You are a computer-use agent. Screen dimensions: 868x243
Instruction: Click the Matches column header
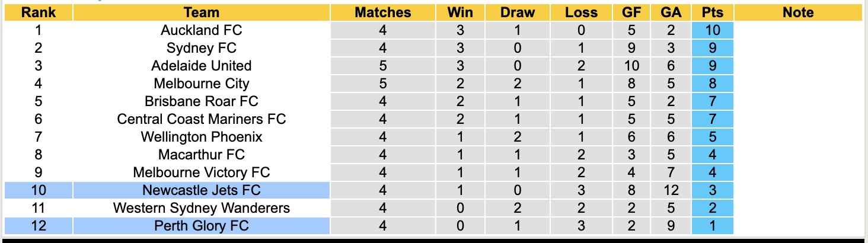click(x=382, y=12)
